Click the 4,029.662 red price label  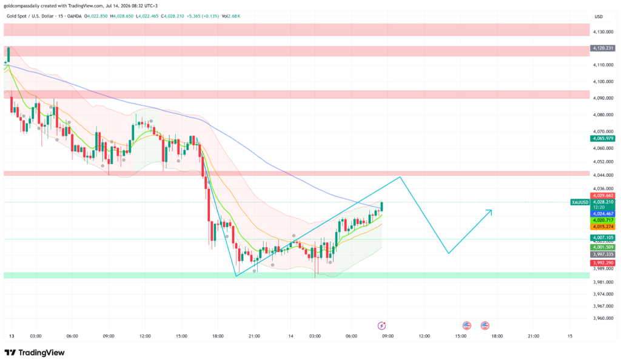point(603,196)
